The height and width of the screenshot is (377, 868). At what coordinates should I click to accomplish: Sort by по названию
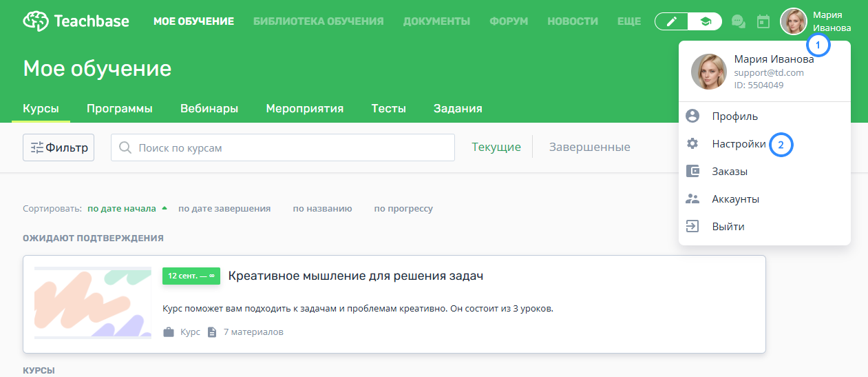point(322,208)
